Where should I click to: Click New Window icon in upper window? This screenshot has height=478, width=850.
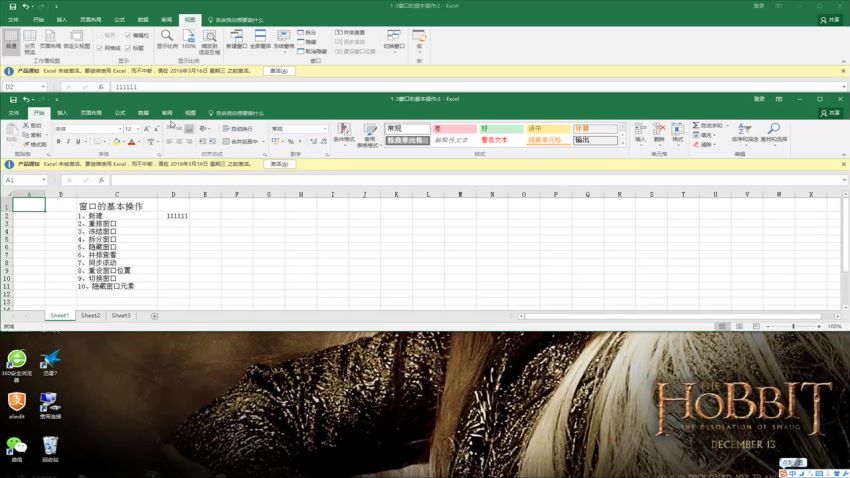tap(236, 39)
